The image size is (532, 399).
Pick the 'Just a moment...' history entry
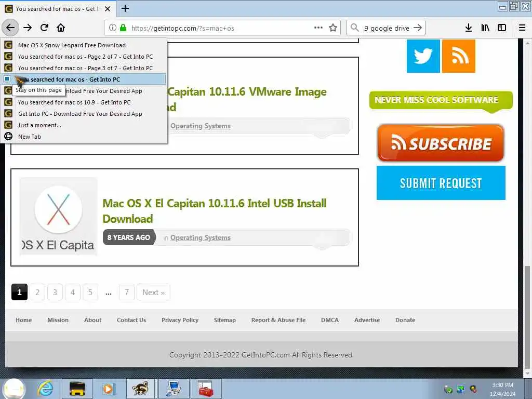[x=84, y=125]
